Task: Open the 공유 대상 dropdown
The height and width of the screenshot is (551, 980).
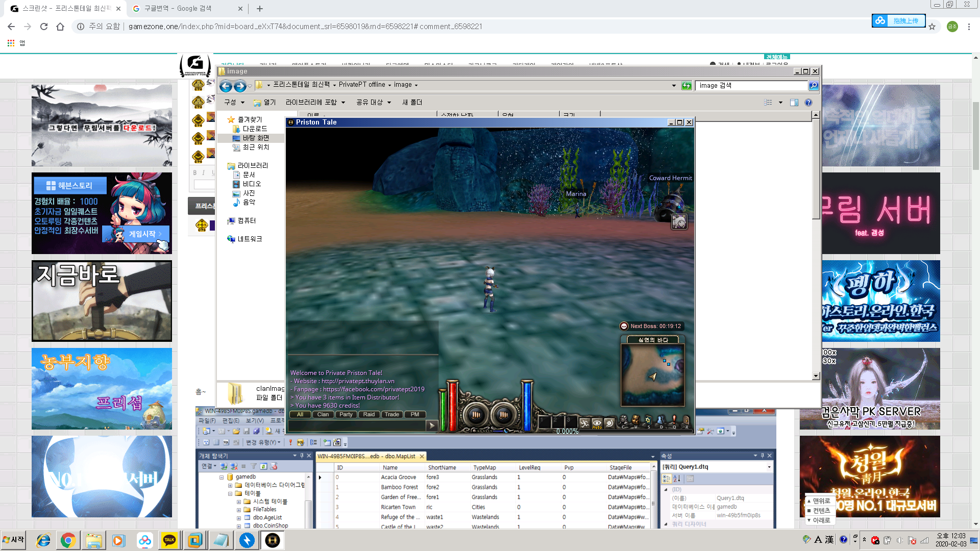Action: tap(374, 103)
